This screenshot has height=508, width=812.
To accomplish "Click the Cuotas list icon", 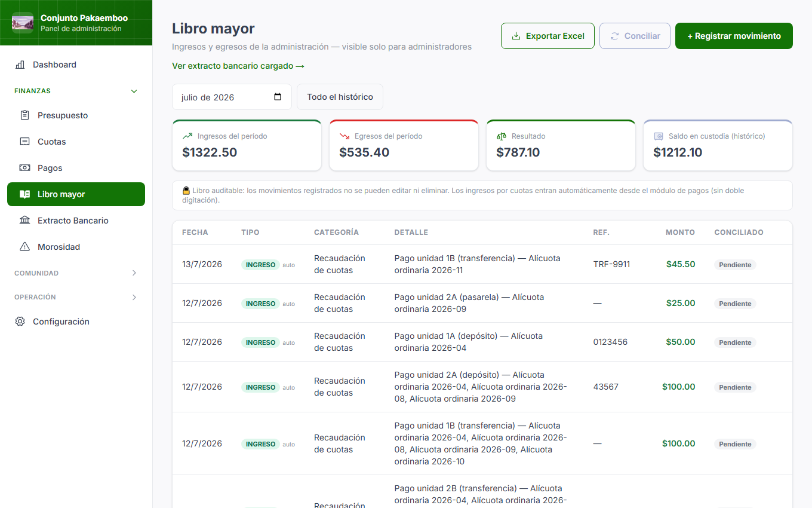I will click(x=24, y=142).
